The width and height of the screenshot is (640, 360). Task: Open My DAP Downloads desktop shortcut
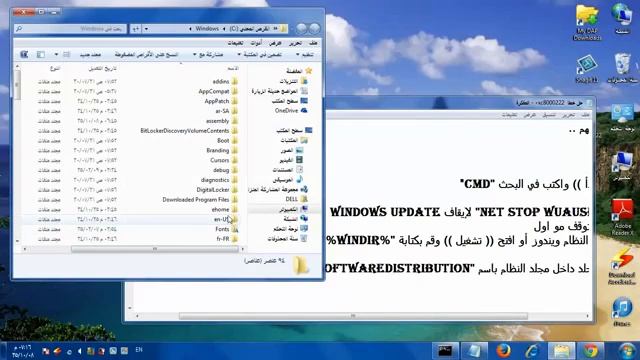587,22
